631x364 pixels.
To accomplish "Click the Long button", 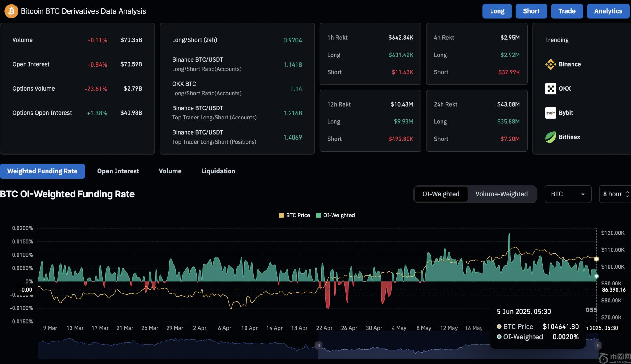I will tap(497, 11).
